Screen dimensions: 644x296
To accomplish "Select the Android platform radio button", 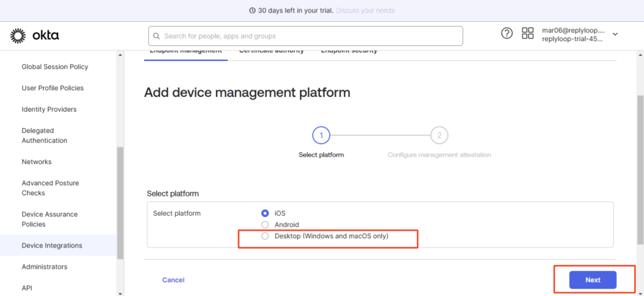I will (x=265, y=224).
